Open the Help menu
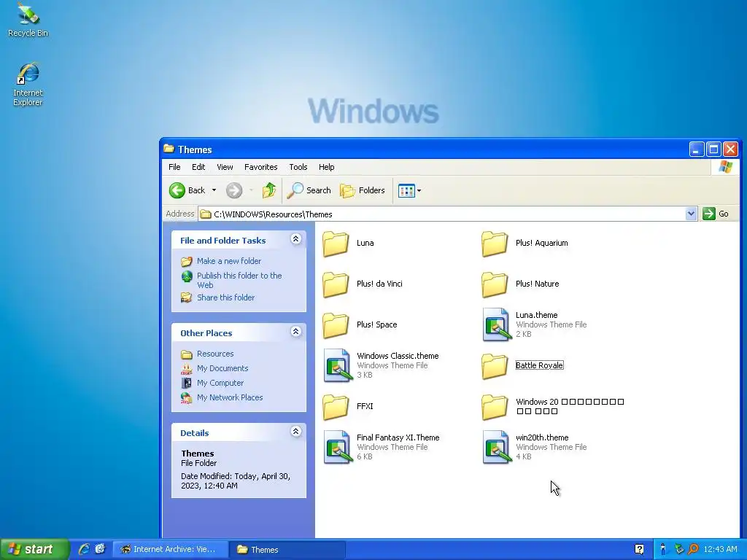The height and width of the screenshot is (560, 747). pos(326,167)
